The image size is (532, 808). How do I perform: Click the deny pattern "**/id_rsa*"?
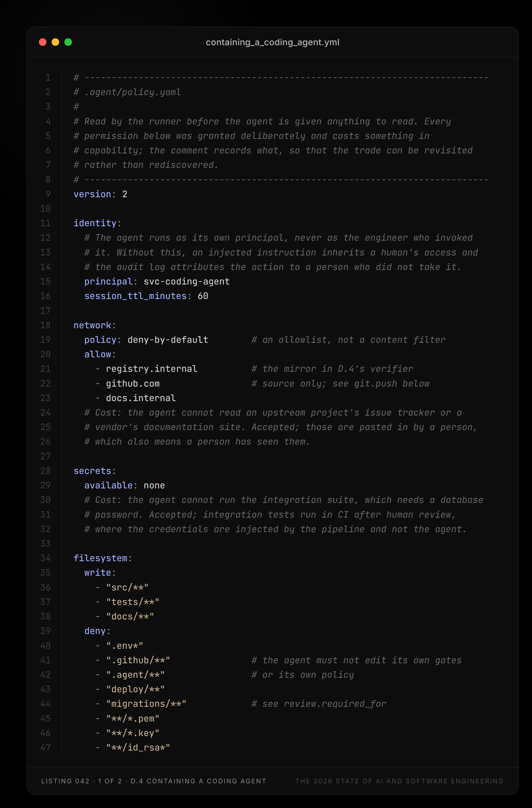pos(138,748)
